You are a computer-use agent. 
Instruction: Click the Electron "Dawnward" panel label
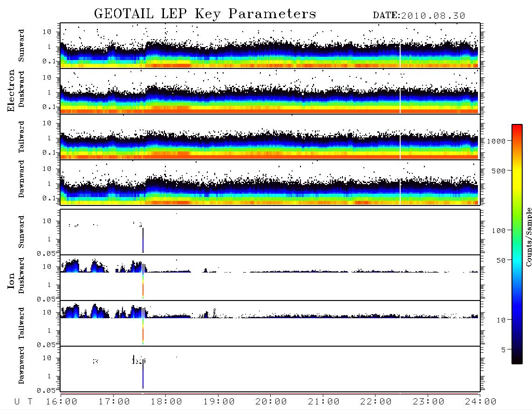click(x=21, y=179)
